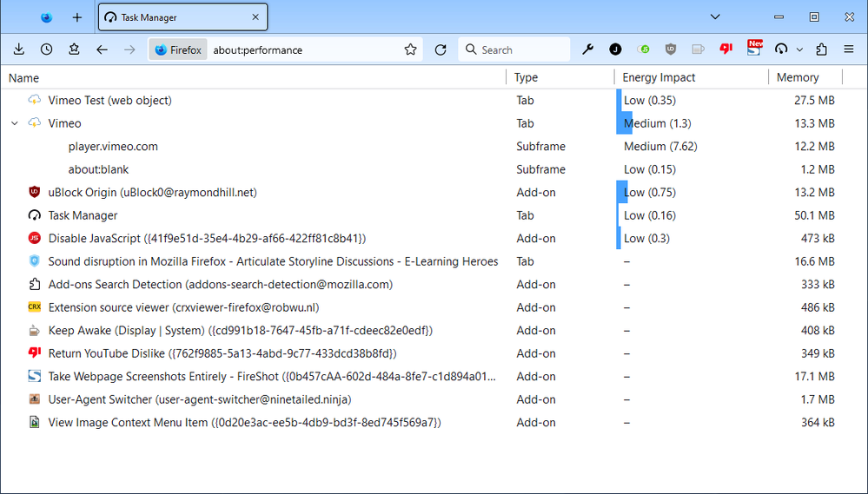Click the red JS row icon
This screenshot has width=868, height=494.
pos(35,238)
